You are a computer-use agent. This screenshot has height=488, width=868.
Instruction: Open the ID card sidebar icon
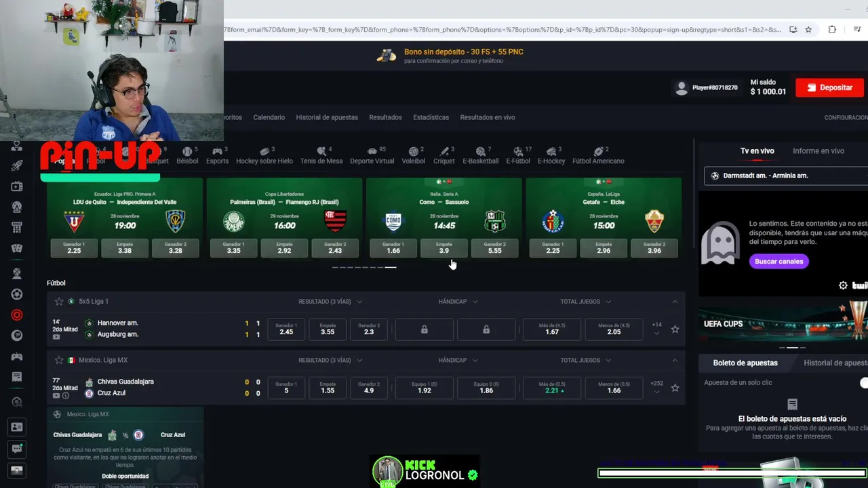coord(17,427)
